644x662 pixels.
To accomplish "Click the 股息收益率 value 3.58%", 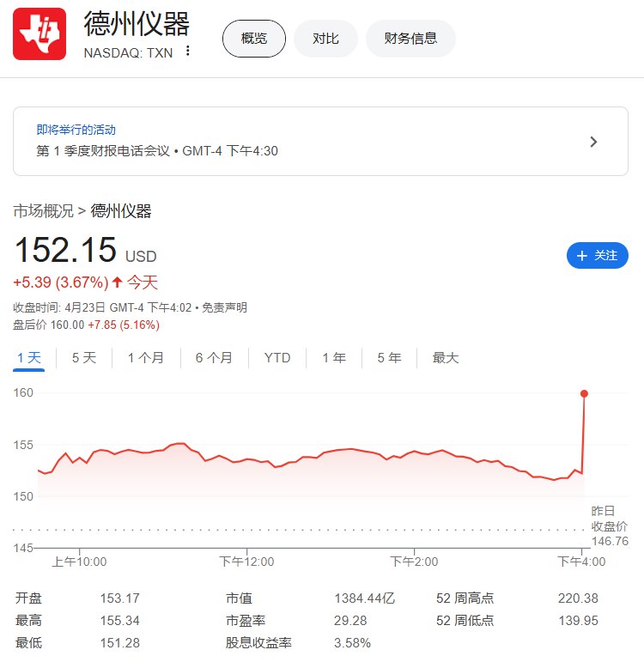I will pos(352,642).
